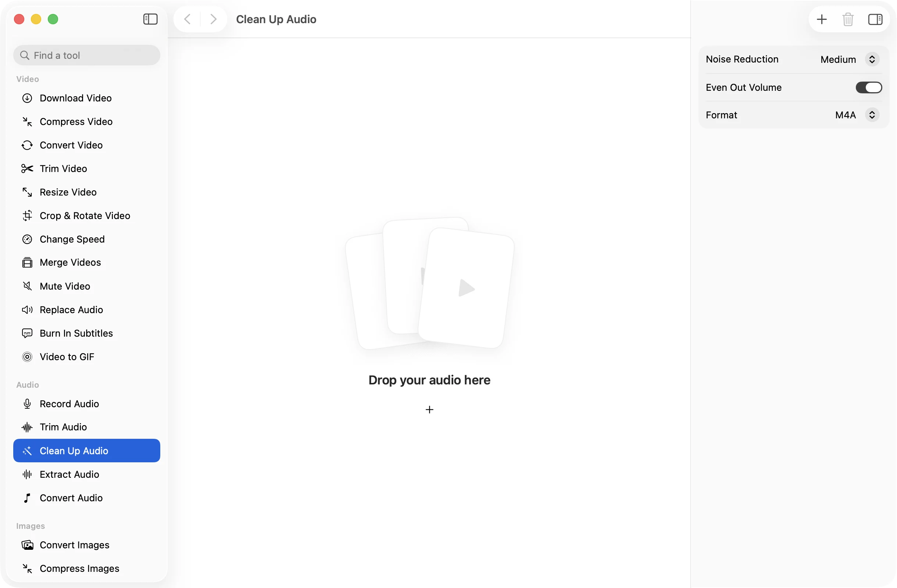Screen dimensions: 897x588
Task: Open the Video to GIF tool
Action: point(87,357)
